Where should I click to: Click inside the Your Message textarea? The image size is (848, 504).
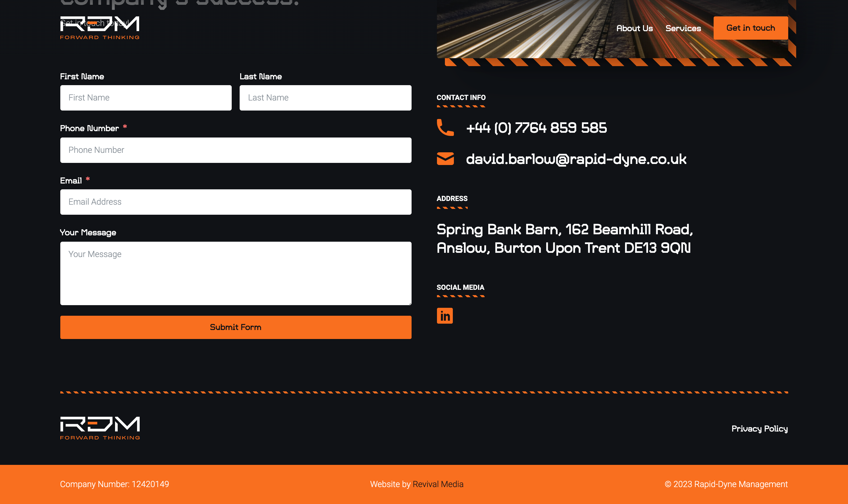(235, 273)
